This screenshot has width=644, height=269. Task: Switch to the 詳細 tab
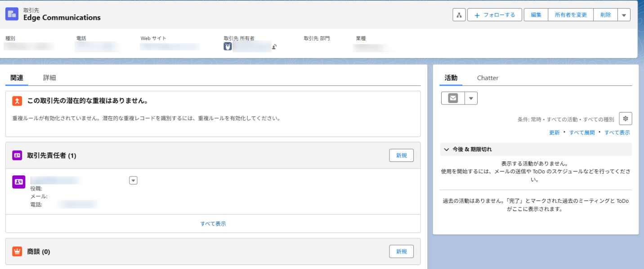click(49, 77)
